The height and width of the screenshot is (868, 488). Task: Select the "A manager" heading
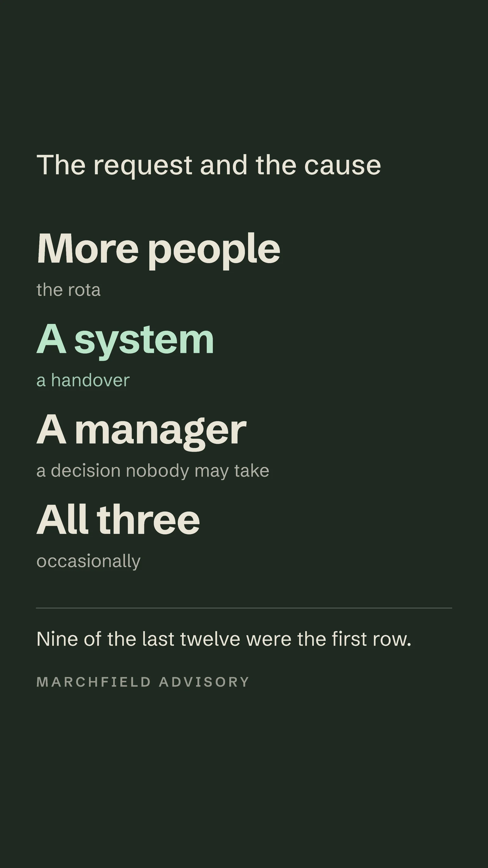click(142, 431)
